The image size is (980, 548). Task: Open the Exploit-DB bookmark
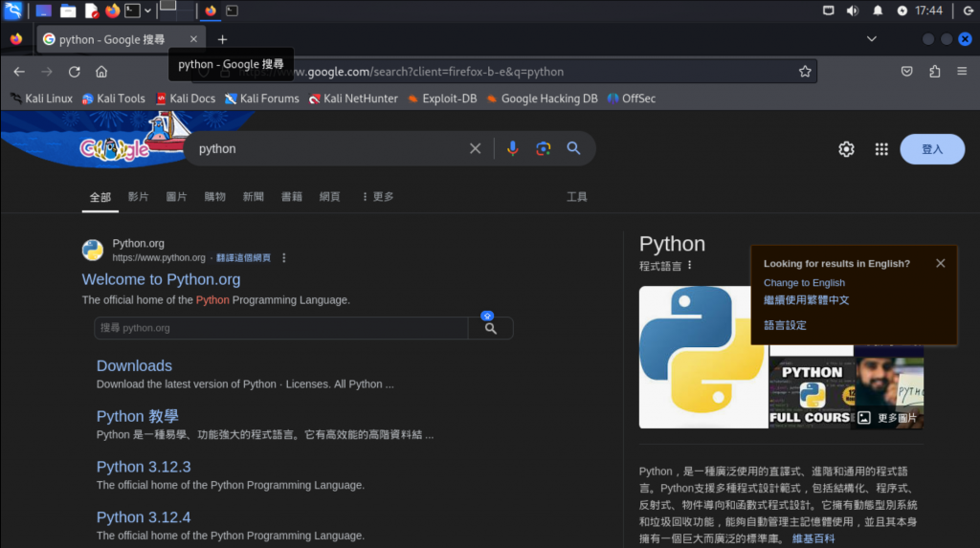tap(442, 99)
